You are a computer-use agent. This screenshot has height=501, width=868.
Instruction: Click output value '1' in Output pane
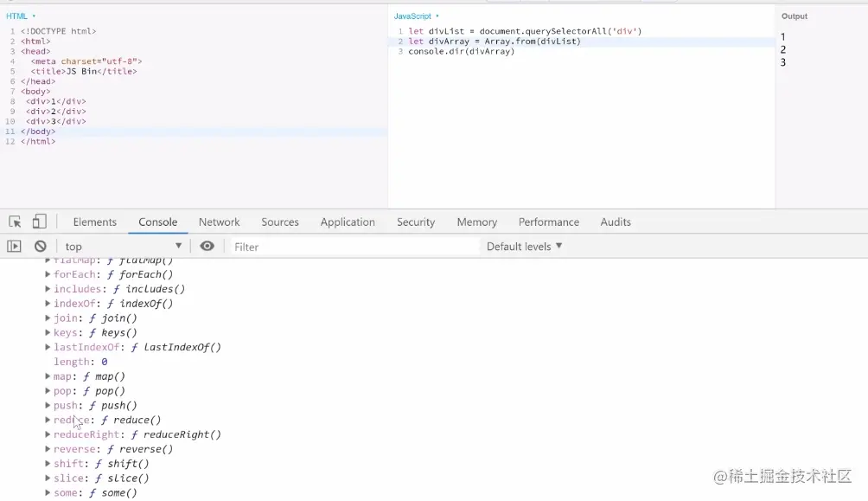coord(782,37)
